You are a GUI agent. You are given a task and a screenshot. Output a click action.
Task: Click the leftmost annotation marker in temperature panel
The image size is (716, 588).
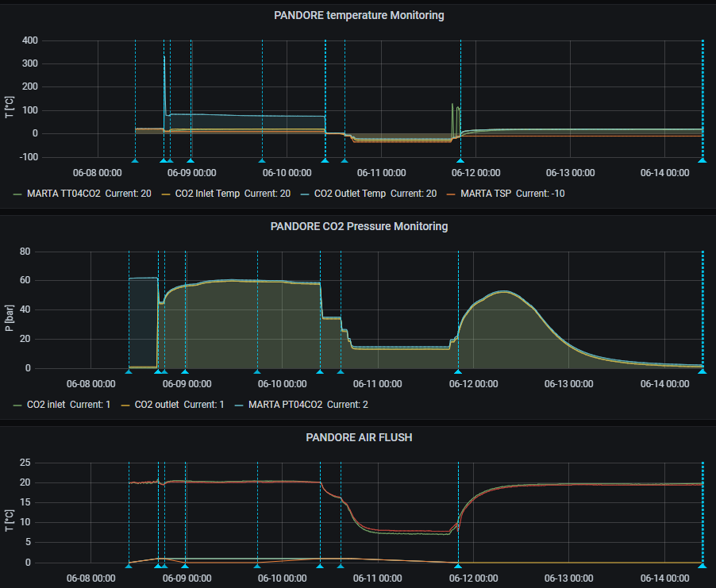point(135,160)
